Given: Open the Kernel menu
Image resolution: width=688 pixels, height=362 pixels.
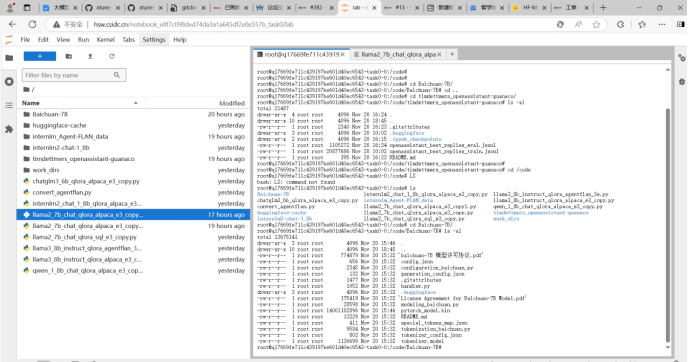Looking at the screenshot, I should pos(105,39).
